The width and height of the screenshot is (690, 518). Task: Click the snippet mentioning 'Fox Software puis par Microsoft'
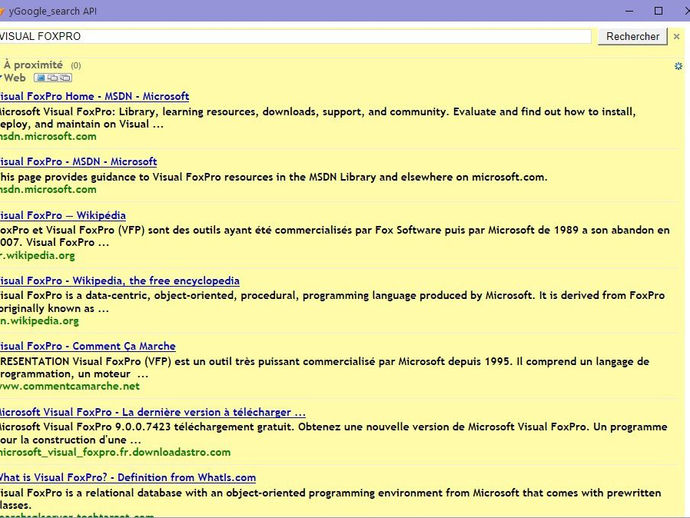[334, 236]
